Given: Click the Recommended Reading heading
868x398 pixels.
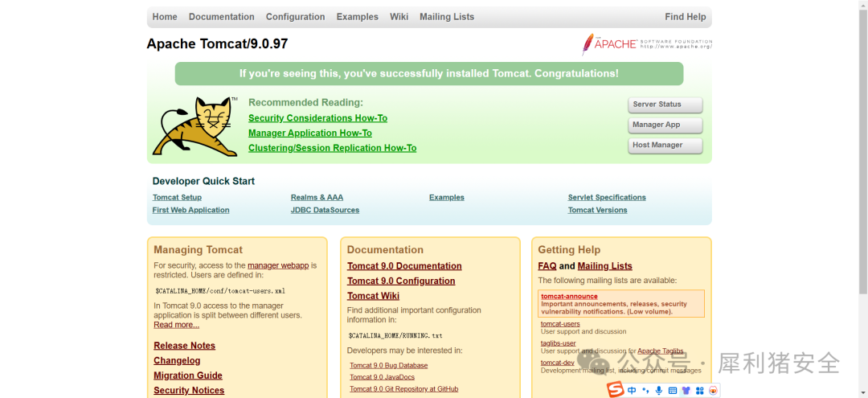Looking at the screenshot, I should [305, 102].
